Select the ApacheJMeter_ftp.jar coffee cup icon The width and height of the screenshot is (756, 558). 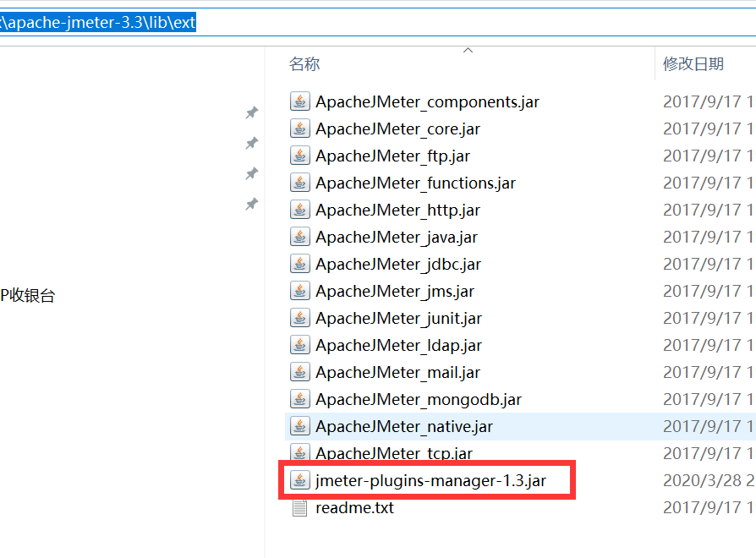[299, 156]
